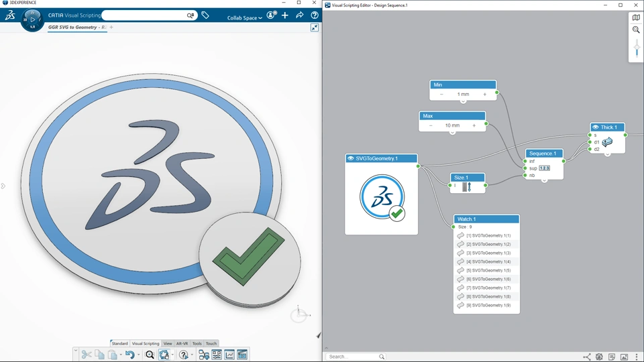
Task: Click the update cycle tool in action bar
Action: point(164,355)
